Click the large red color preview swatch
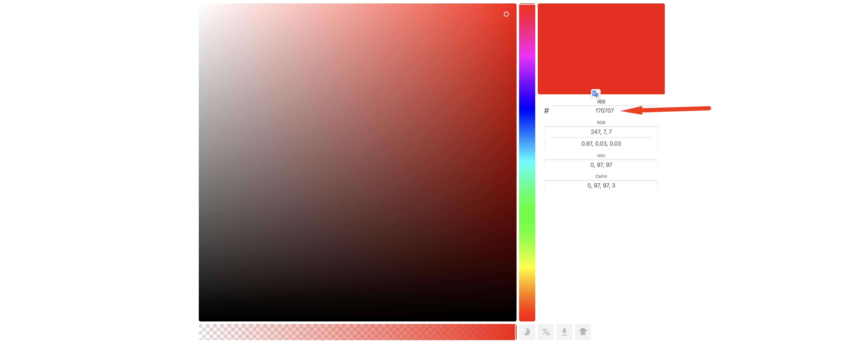868x343 pixels. click(x=601, y=48)
